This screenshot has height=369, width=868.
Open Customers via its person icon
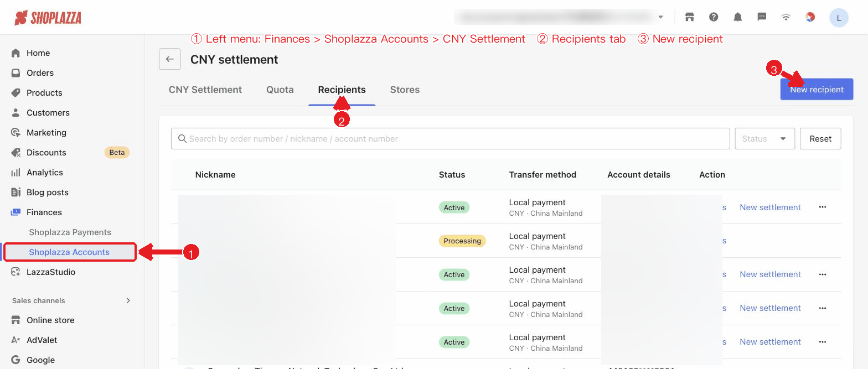15,113
